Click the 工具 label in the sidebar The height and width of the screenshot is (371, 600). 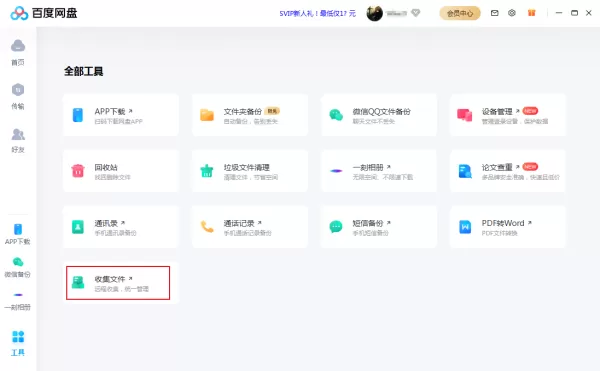point(18,352)
